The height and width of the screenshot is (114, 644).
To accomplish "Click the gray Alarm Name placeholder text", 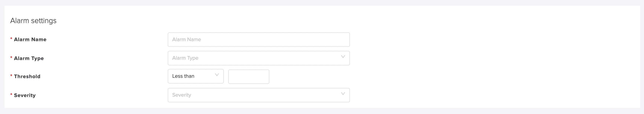I will click(186, 39).
